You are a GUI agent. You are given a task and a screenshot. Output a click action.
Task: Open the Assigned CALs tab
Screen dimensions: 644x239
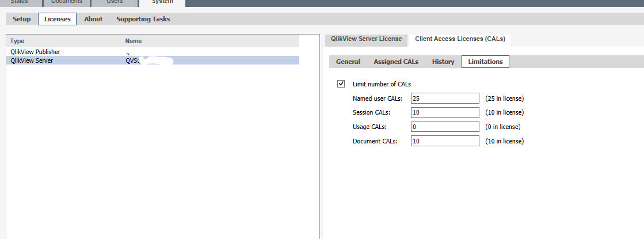point(396,62)
